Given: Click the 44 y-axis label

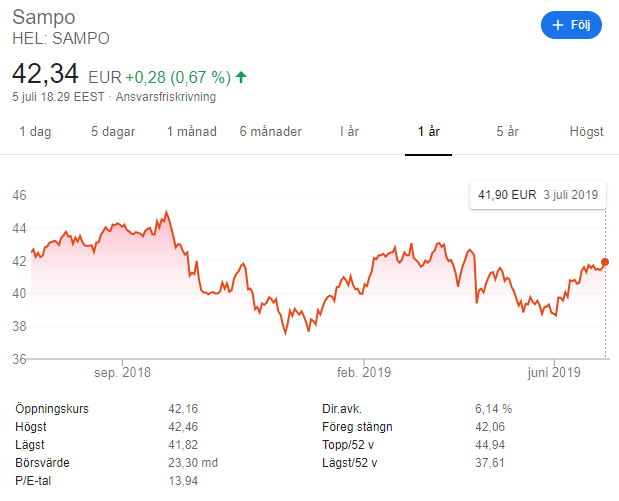Looking at the screenshot, I should tap(19, 228).
